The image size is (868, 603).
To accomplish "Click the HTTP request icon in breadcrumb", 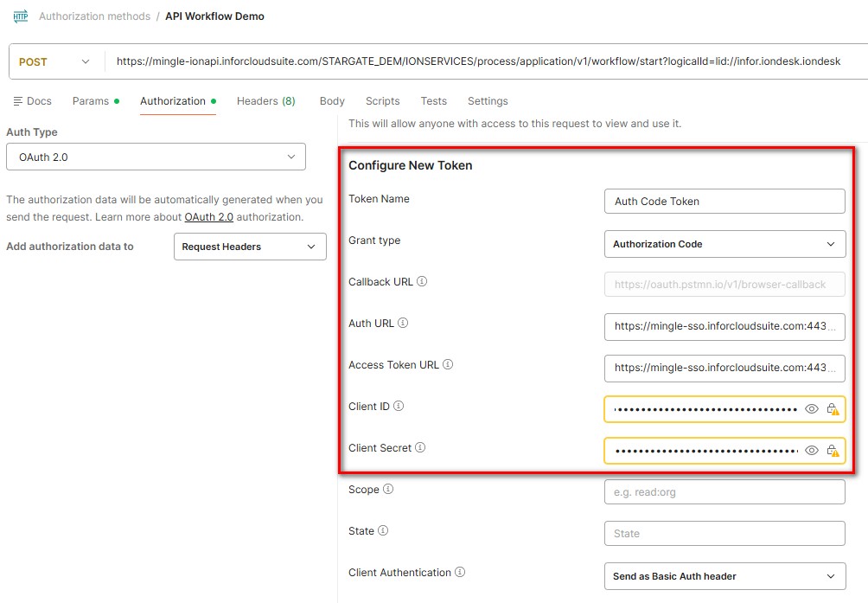I will (21, 16).
